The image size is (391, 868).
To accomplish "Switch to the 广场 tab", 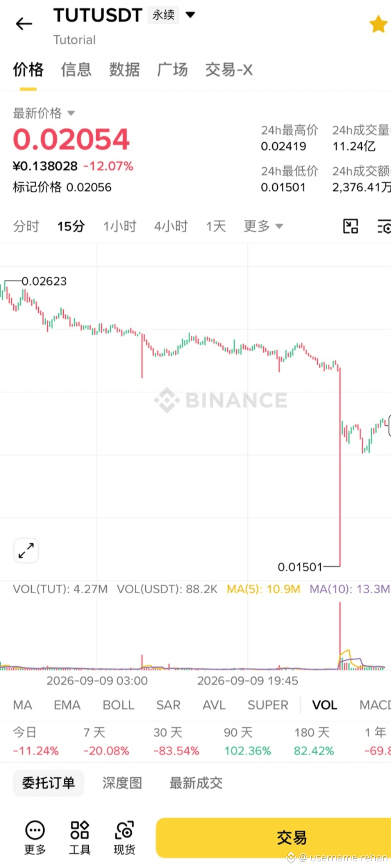I will click(172, 69).
